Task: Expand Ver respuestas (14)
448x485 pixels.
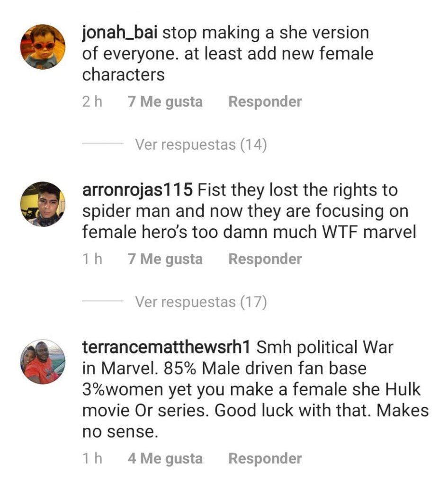Action: tap(201, 144)
